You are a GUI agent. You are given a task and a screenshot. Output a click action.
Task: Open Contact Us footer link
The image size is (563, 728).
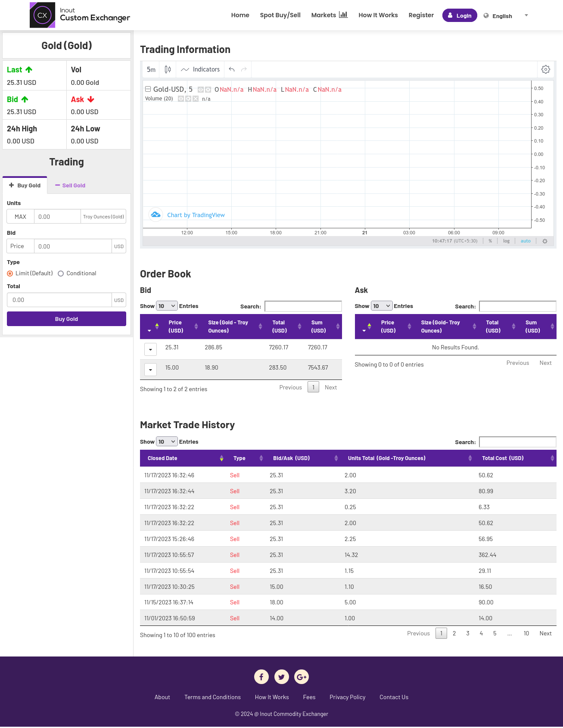[x=394, y=697]
